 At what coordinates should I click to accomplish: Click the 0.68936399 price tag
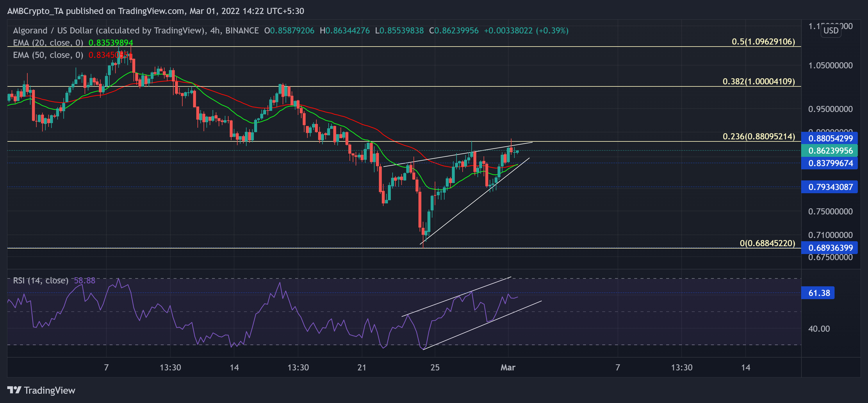pyautogui.click(x=829, y=248)
